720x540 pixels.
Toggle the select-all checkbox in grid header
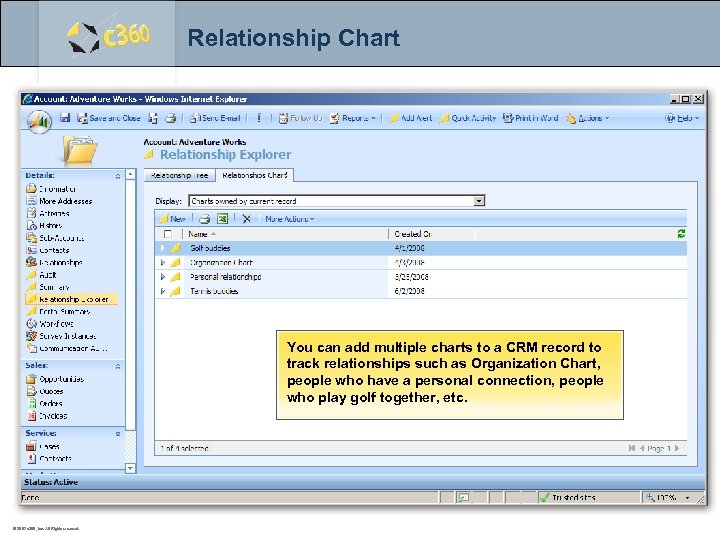point(168,234)
